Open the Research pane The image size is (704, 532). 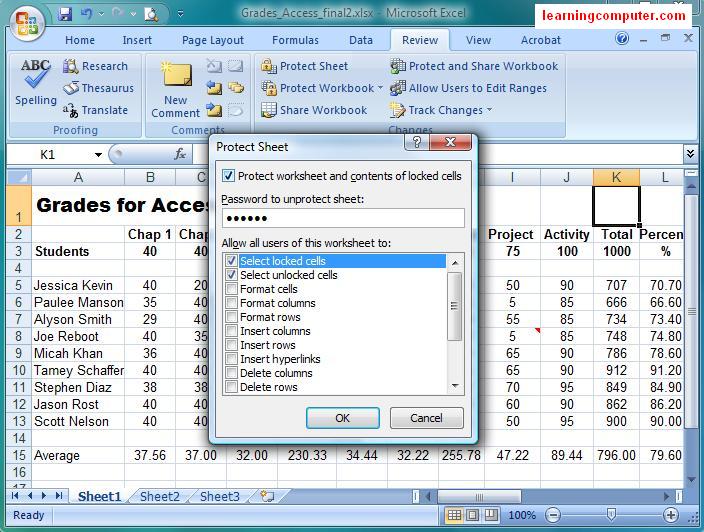pyautogui.click(x=96, y=66)
